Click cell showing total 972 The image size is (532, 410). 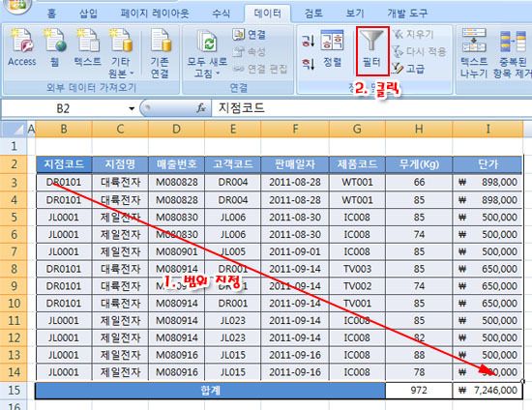(x=419, y=391)
